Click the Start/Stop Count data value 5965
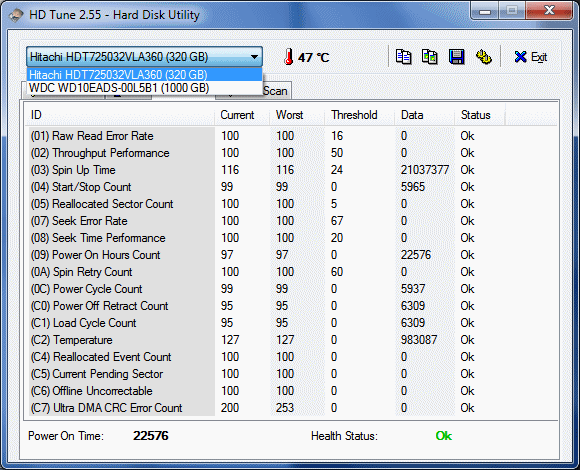 tap(413, 187)
